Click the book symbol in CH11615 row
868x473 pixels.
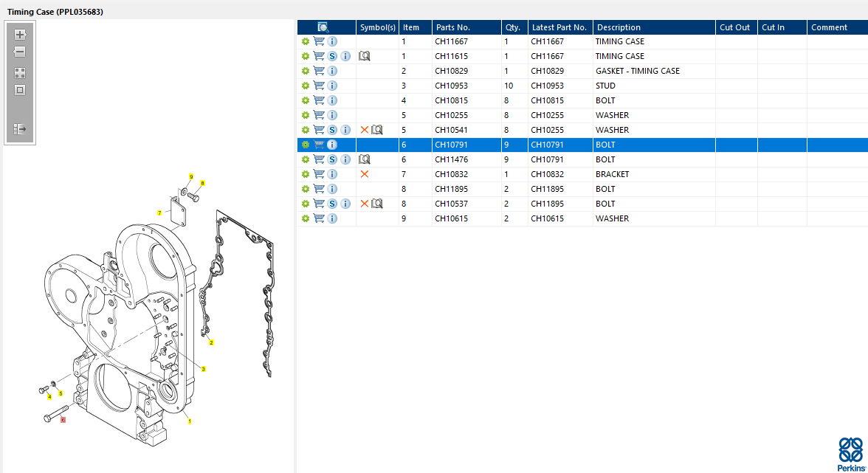(365, 56)
